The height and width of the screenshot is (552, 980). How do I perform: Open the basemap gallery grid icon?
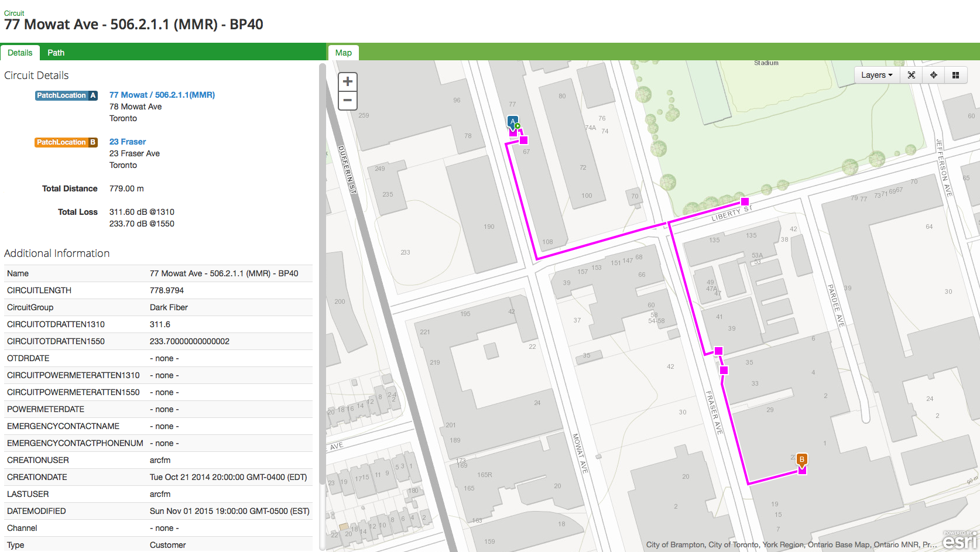[x=955, y=75]
